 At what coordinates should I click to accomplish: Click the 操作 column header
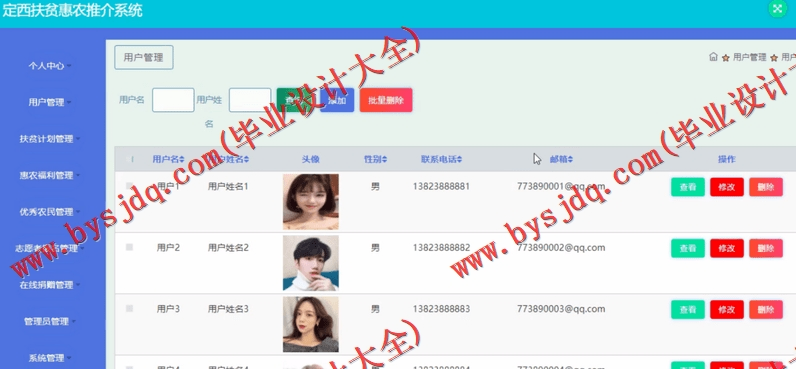coord(726,159)
